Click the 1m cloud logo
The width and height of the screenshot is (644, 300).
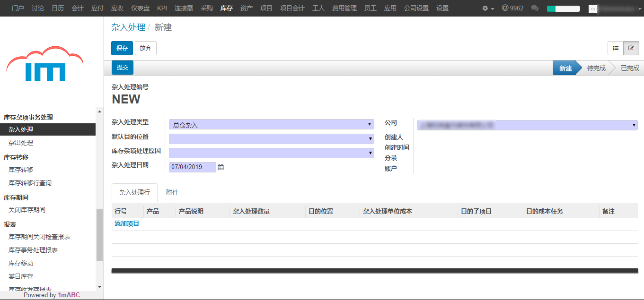(x=45, y=64)
